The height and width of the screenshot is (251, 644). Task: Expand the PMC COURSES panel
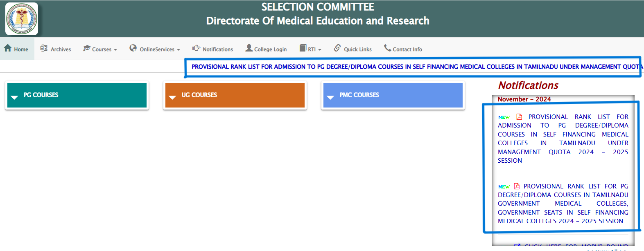coord(393,95)
